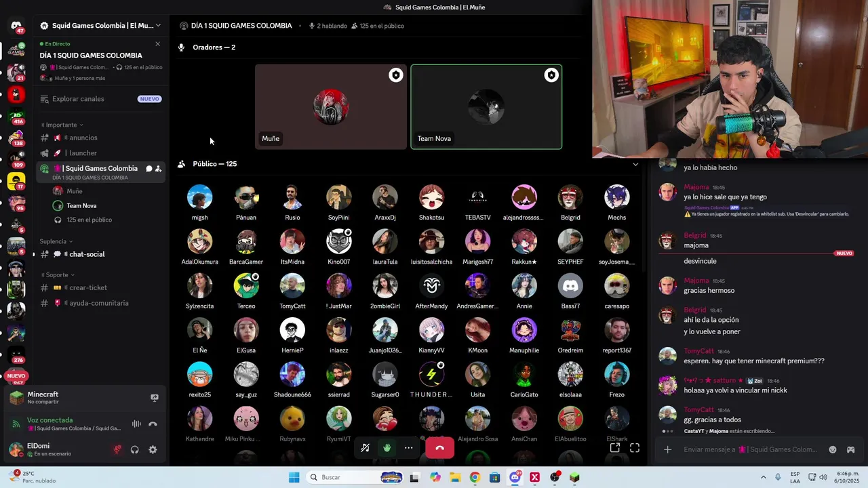
Task: Open Bass77 audience member avatar
Action: click(x=570, y=286)
